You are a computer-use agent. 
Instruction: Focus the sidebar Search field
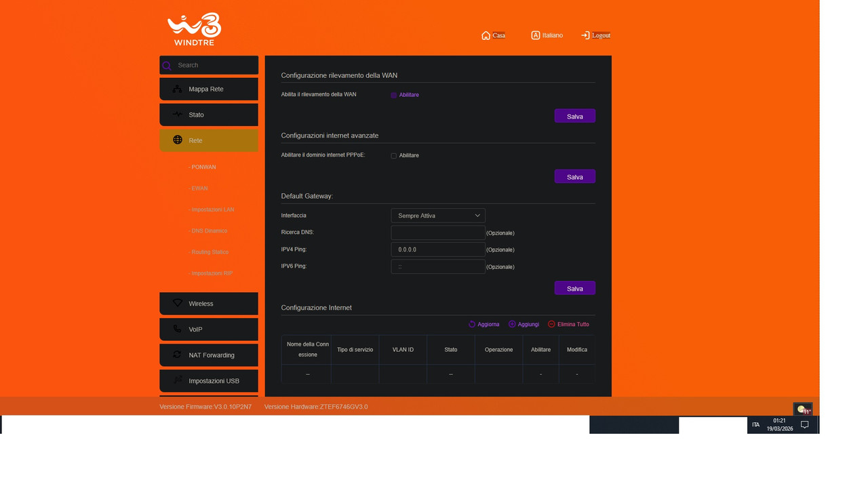point(209,65)
